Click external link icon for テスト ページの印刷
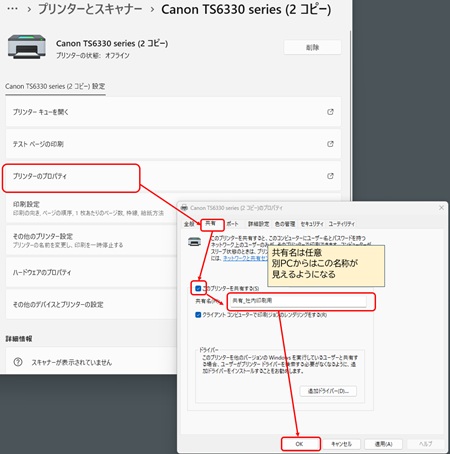Image resolution: width=450 pixels, height=454 pixels. point(330,144)
